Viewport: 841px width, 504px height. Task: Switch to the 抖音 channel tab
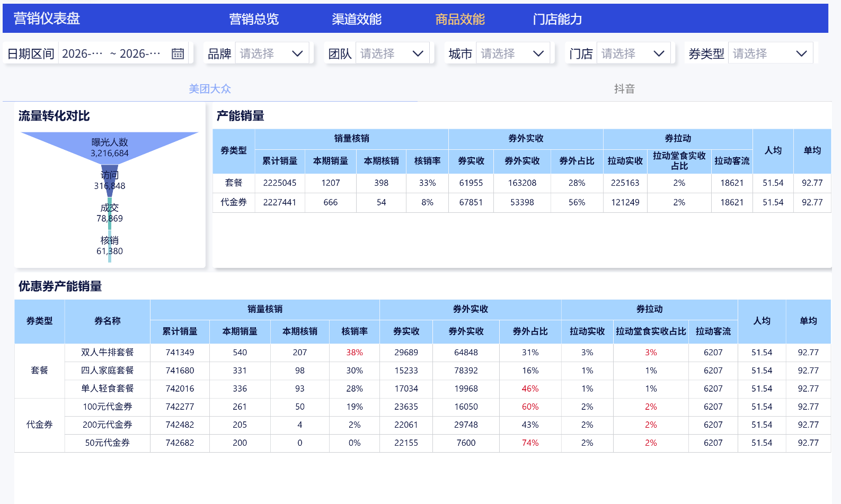[x=624, y=88]
